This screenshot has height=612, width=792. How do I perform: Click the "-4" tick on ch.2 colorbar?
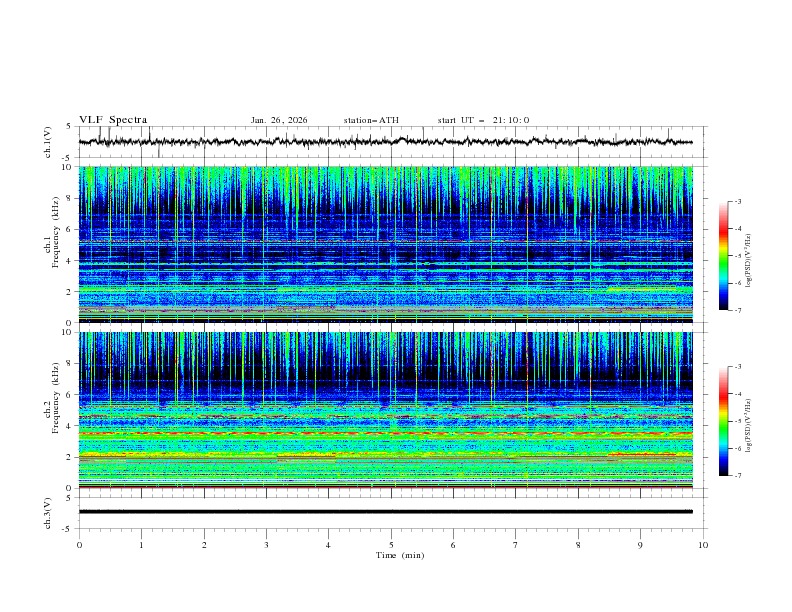tap(738, 394)
